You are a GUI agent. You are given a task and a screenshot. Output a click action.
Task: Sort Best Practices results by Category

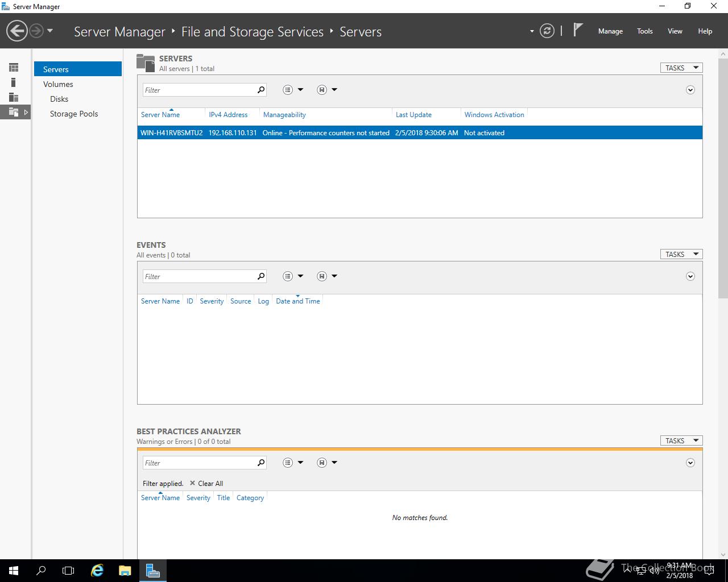(x=250, y=498)
